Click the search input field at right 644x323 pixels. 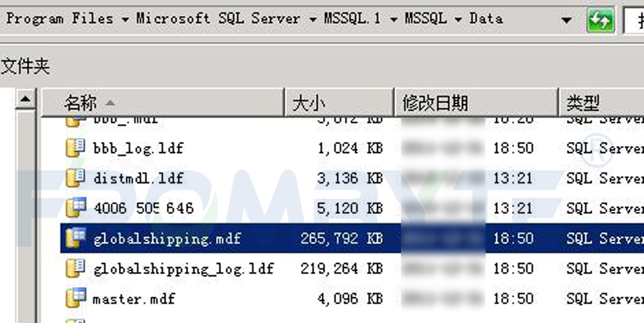(634, 19)
